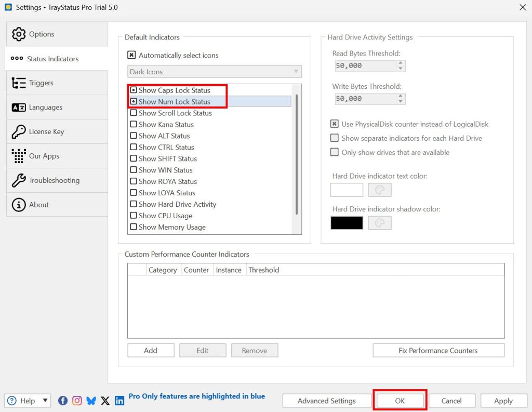Decrease Write Bytes Threshold with down arrow
Screen dimensions: 532x412
[401, 101]
